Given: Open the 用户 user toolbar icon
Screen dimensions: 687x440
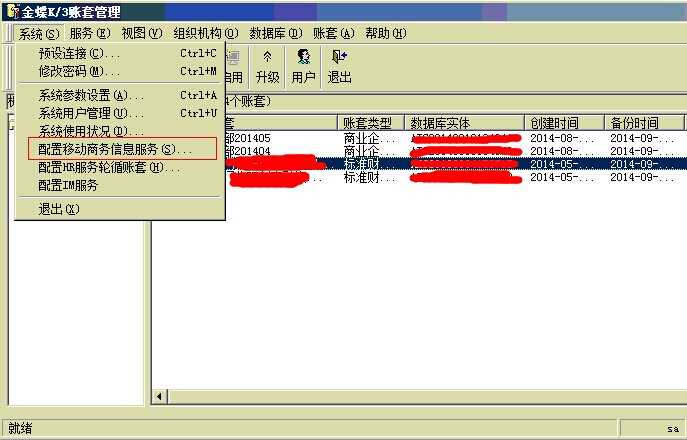Looking at the screenshot, I should [x=303, y=67].
